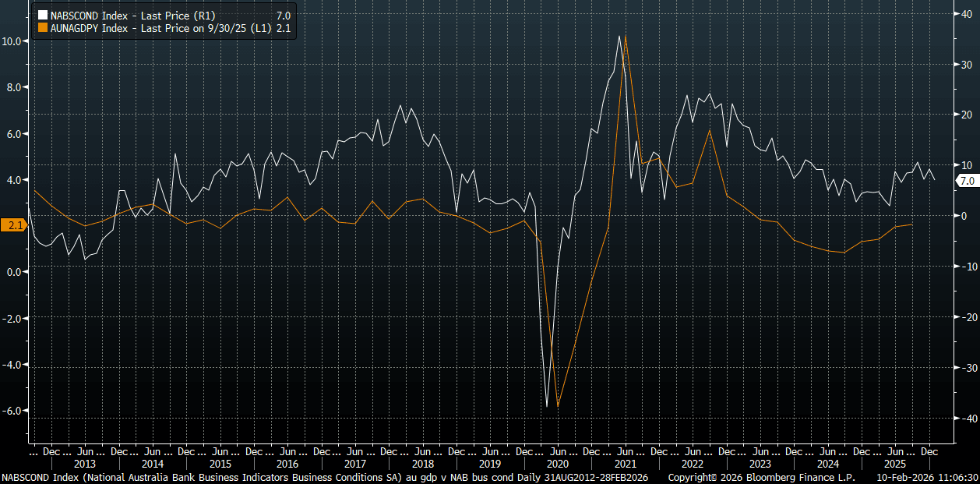Click the 2020 year label on time axis

click(556, 464)
